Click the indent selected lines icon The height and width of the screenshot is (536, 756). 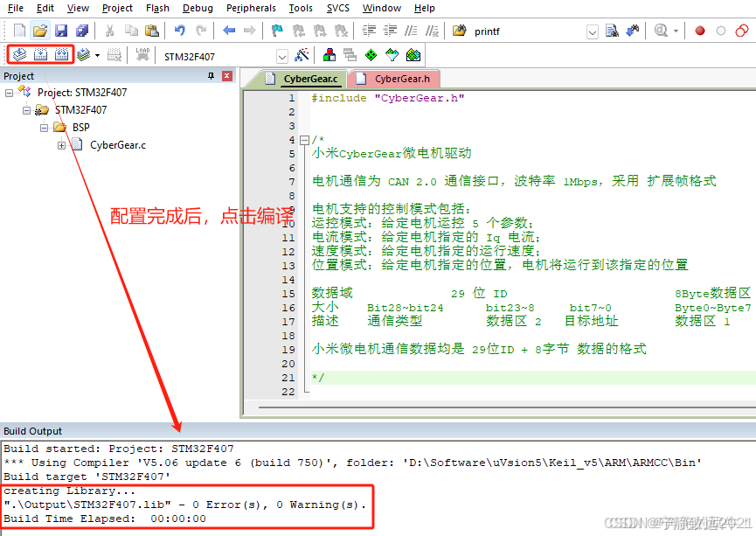(x=369, y=31)
